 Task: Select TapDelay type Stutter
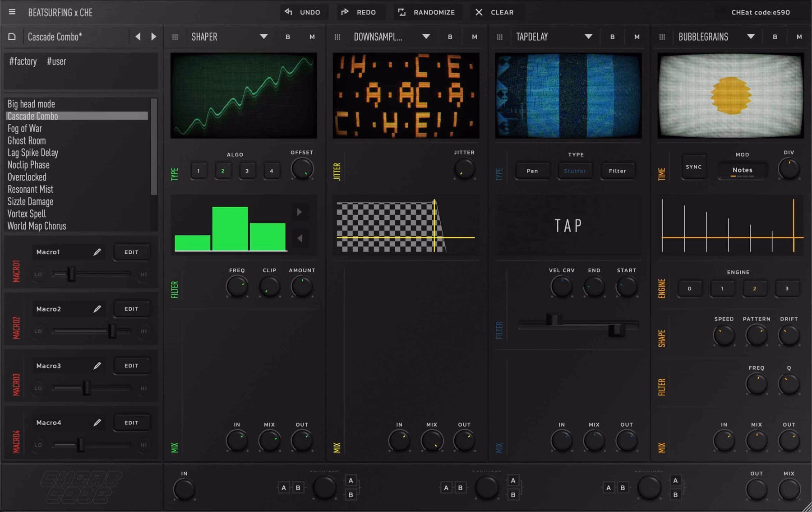coord(575,171)
